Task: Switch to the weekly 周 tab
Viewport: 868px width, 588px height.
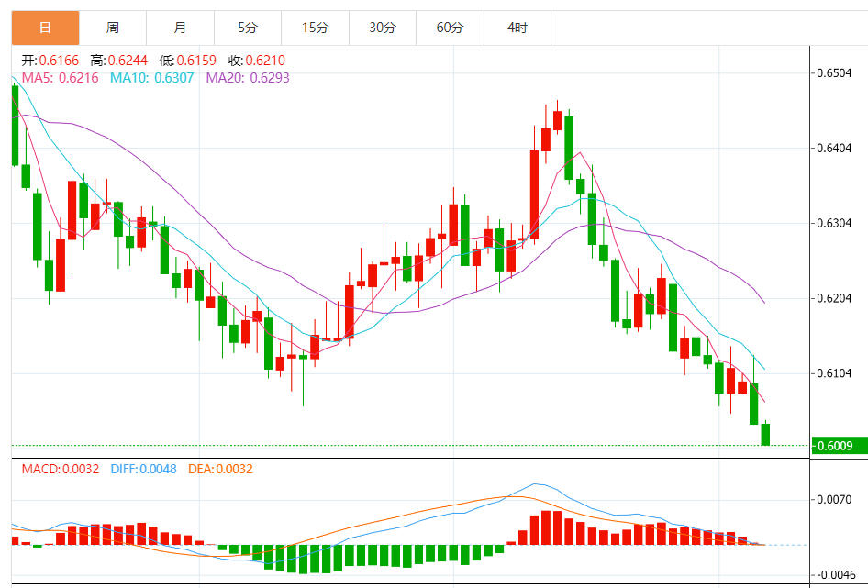Action: pos(113,28)
